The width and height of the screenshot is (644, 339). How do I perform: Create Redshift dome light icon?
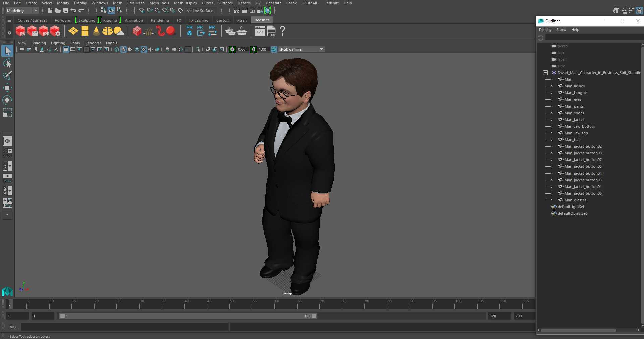107,31
